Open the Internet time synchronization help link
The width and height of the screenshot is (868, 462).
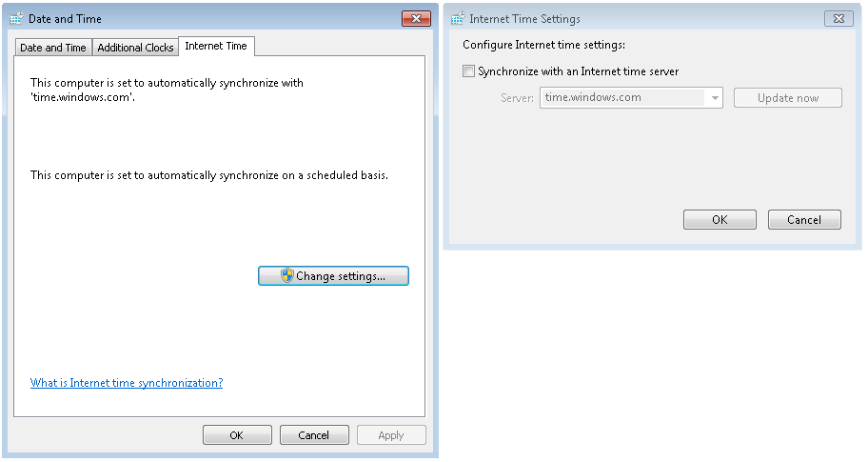click(127, 383)
